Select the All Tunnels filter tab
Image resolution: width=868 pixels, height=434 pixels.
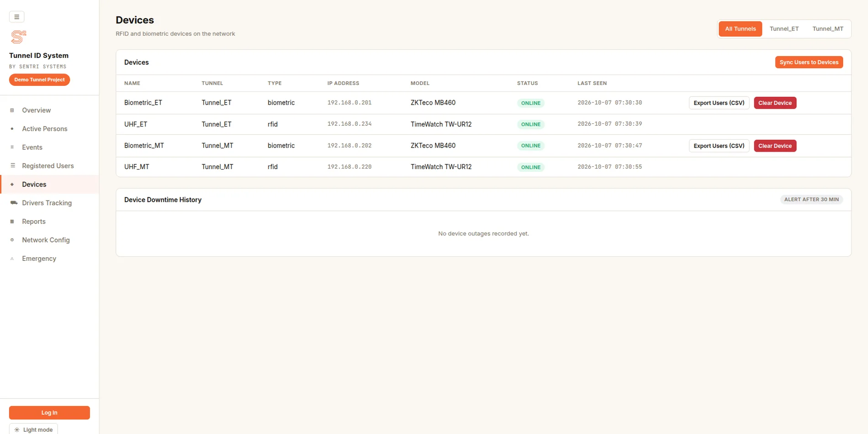pyautogui.click(x=740, y=29)
